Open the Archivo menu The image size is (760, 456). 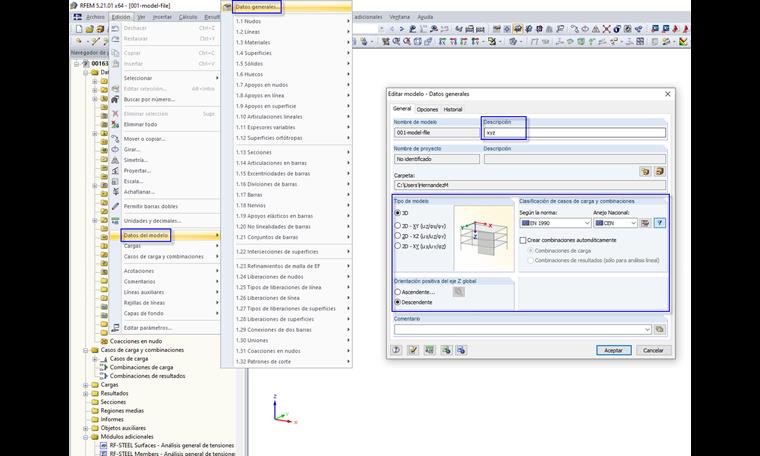tap(95, 17)
